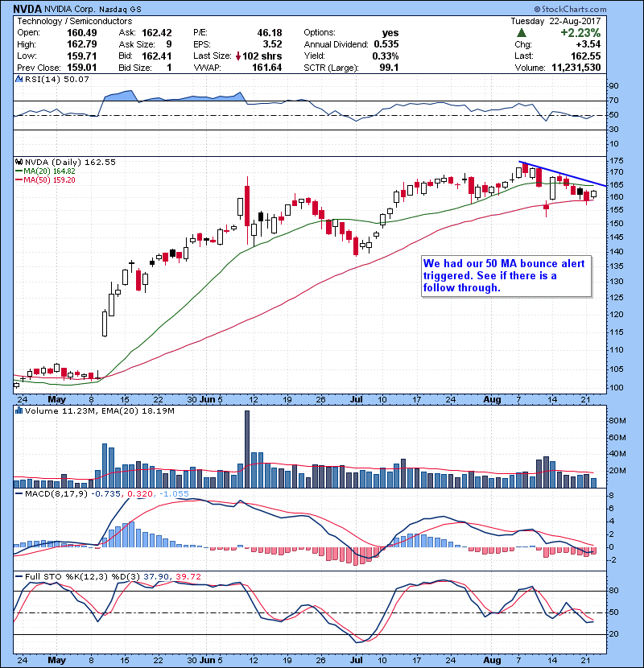Click the candlestick icon beside NVDA (Daily)

point(19,162)
